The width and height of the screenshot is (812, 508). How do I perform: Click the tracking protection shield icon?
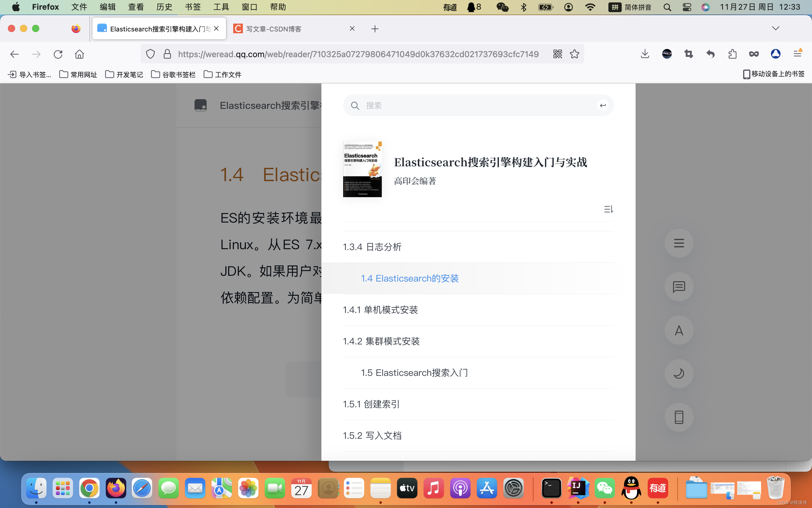pyautogui.click(x=150, y=54)
